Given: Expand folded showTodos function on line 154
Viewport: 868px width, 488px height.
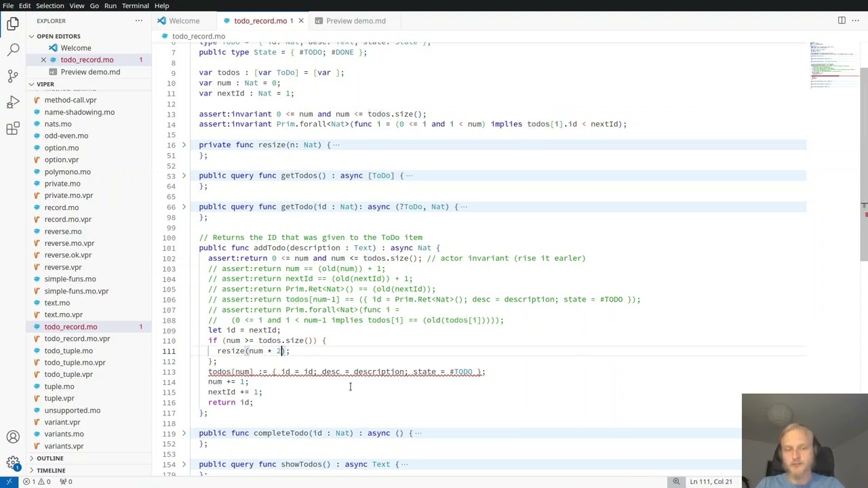Looking at the screenshot, I should 184,464.
